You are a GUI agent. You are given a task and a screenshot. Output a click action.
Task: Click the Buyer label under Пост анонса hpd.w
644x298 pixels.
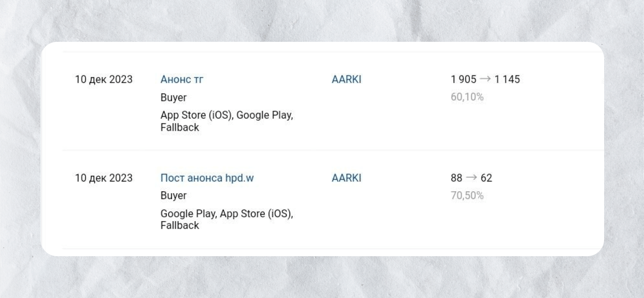[173, 196]
